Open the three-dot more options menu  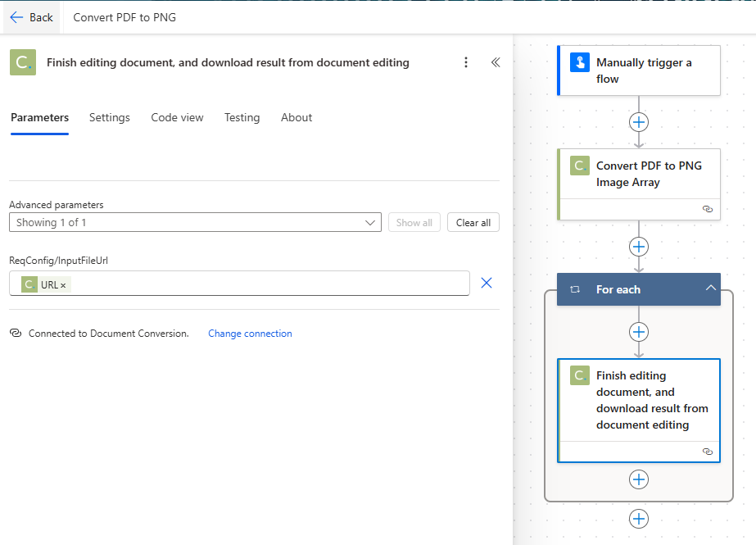[466, 62]
